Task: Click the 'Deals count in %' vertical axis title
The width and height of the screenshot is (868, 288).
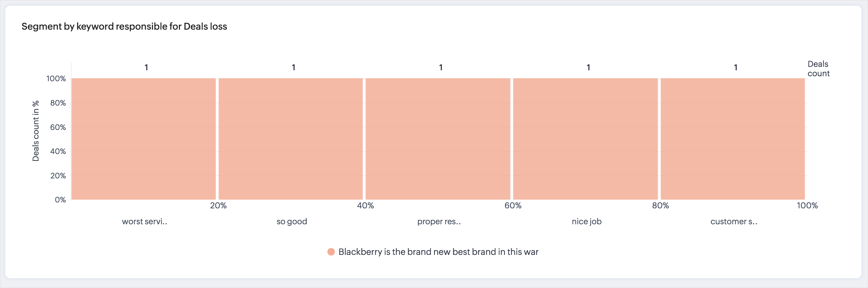Action: click(36, 131)
